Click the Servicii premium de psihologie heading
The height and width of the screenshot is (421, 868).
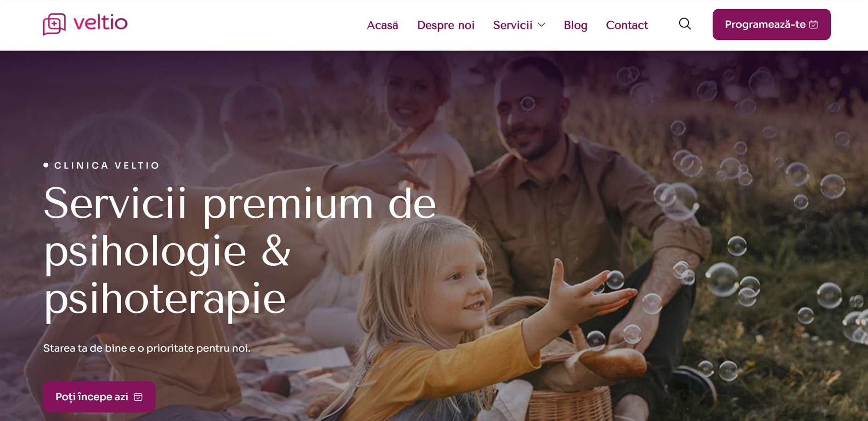[239, 250]
